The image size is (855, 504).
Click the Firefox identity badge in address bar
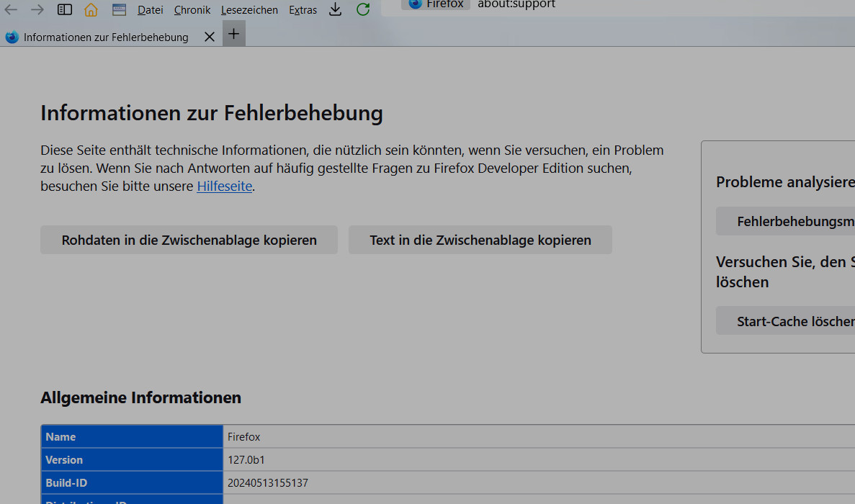click(435, 4)
